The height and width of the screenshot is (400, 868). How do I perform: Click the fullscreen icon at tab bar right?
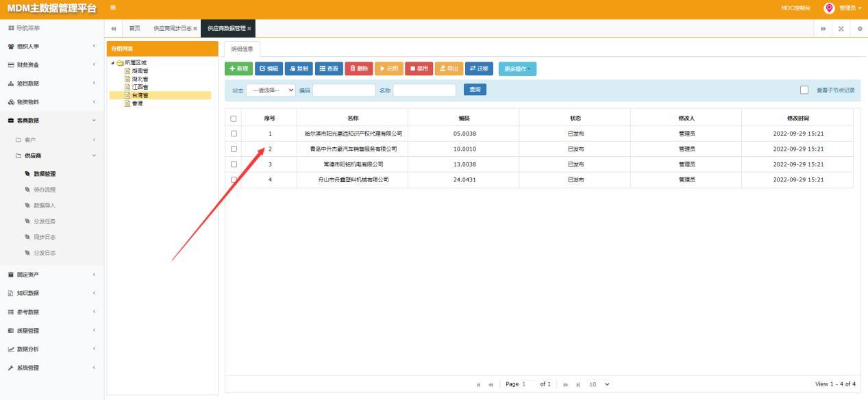[841, 28]
